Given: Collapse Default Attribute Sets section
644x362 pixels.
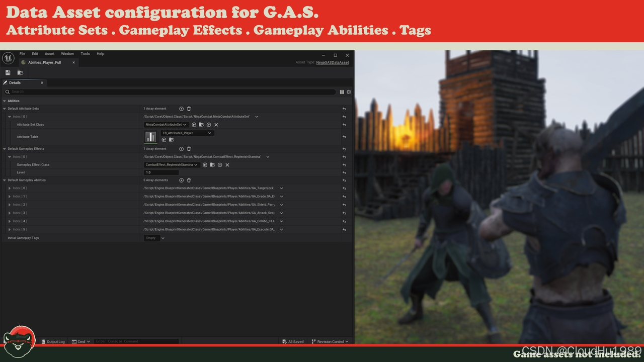Looking at the screenshot, I should [x=5, y=109].
